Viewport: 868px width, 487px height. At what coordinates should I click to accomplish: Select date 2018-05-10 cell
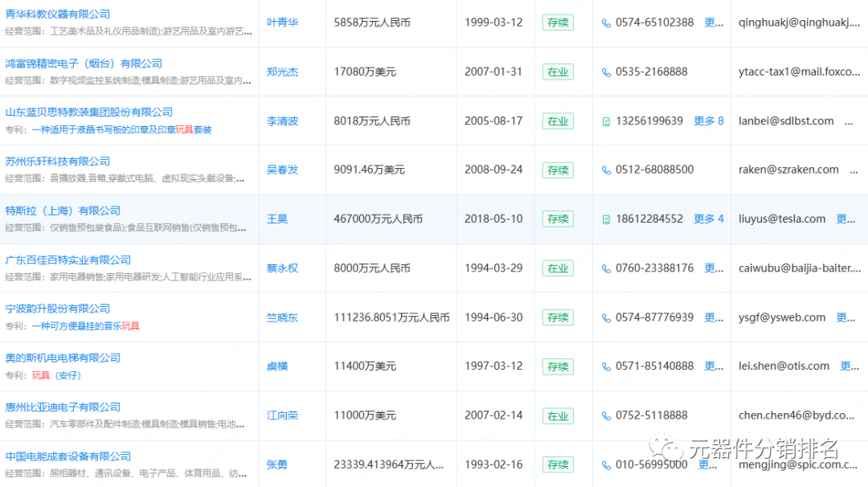[x=493, y=219]
